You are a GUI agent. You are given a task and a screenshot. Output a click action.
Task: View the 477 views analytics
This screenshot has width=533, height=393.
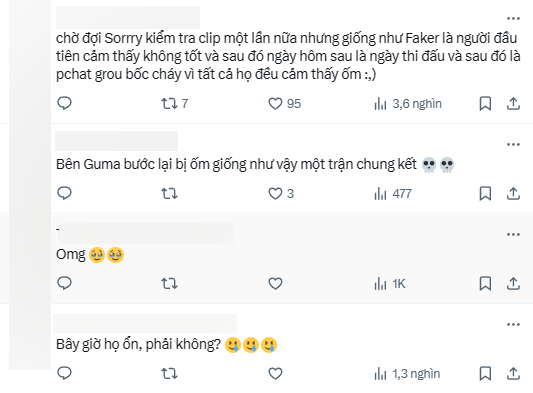pyautogui.click(x=393, y=194)
